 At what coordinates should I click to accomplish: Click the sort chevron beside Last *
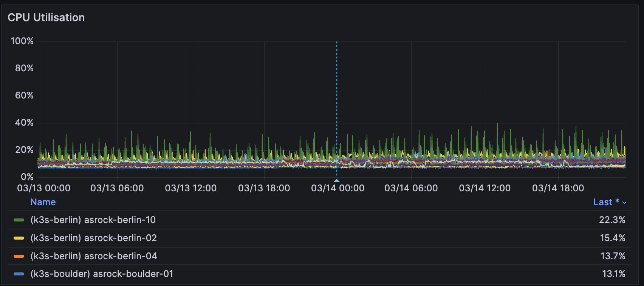click(x=624, y=203)
